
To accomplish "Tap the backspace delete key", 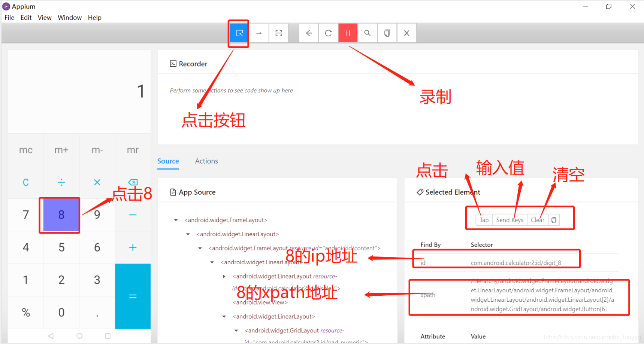I will click(133, 182).
